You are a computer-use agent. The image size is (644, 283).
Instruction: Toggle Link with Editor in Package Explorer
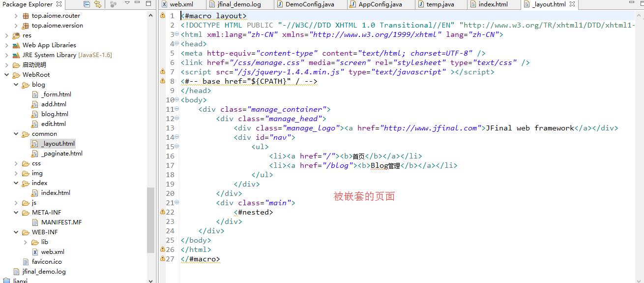[98, 4]
